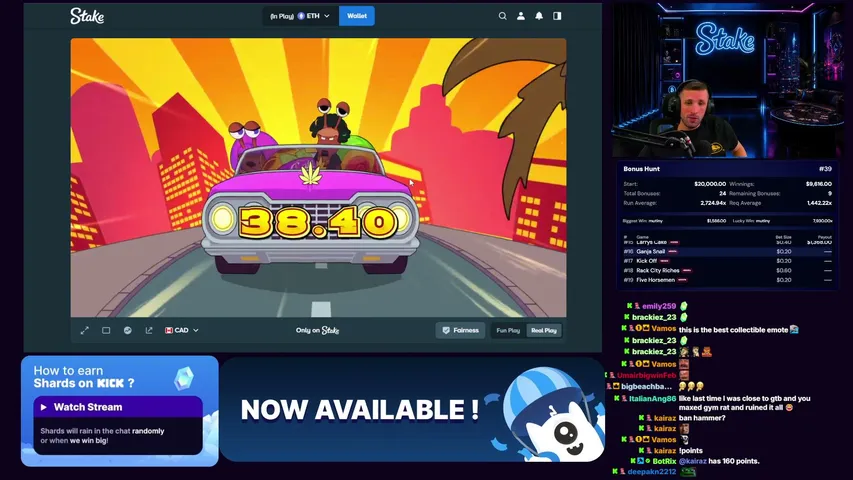Open the Stake logo home link
The width and height of the screenshot is (853, 480).
pyautogui.click(x=87, y=16)
